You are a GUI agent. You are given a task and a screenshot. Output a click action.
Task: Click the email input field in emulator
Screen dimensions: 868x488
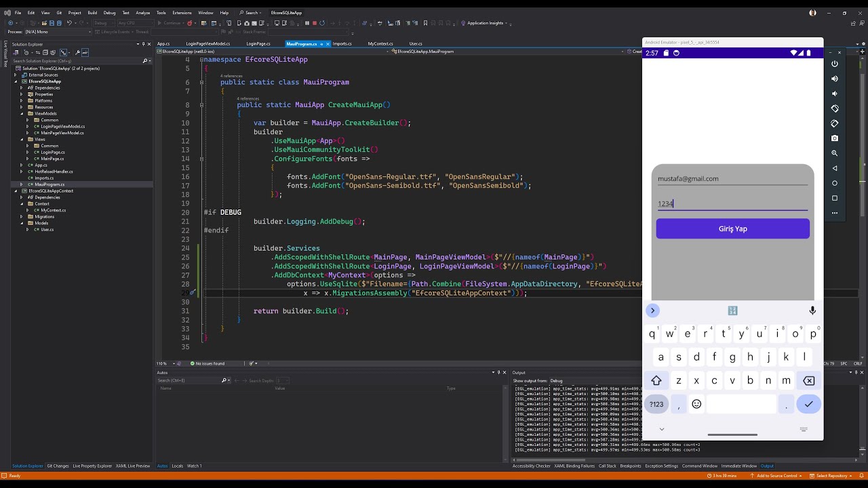click(732, 179)
